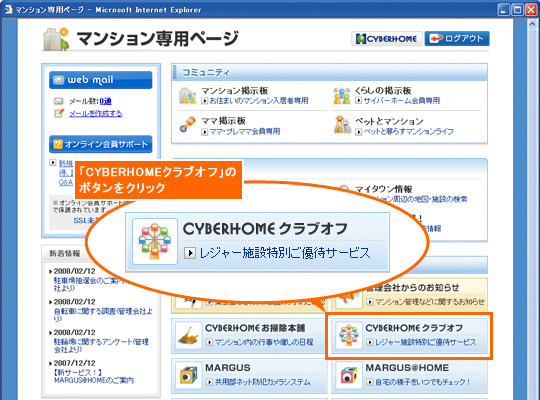Open 自宅の様子もいつでもチェック link
This screenshot has height=400, width=540.
[423, 382]
